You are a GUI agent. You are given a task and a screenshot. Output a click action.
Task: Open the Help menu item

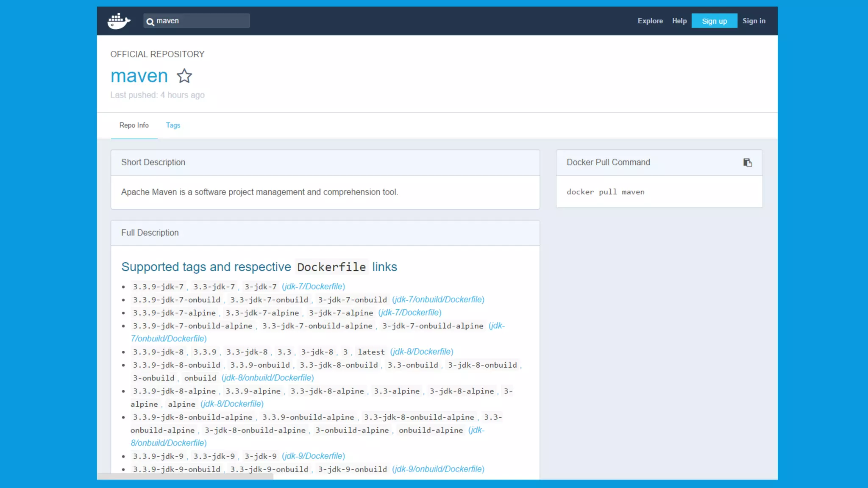[679, 21]
